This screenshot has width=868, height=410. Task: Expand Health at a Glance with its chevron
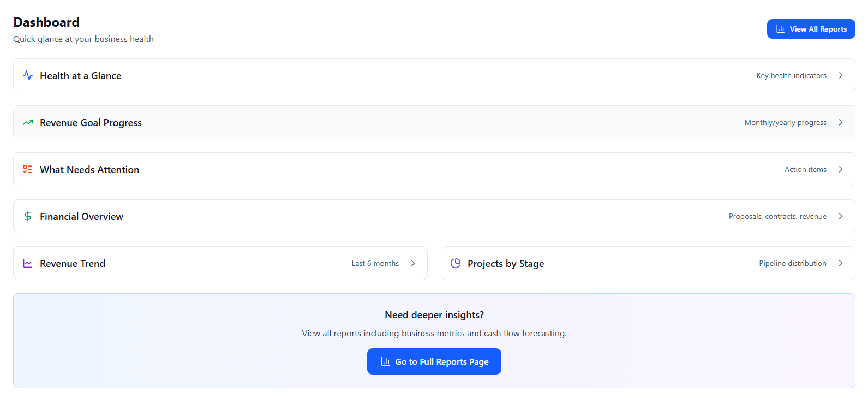click(x=841, y=75)
